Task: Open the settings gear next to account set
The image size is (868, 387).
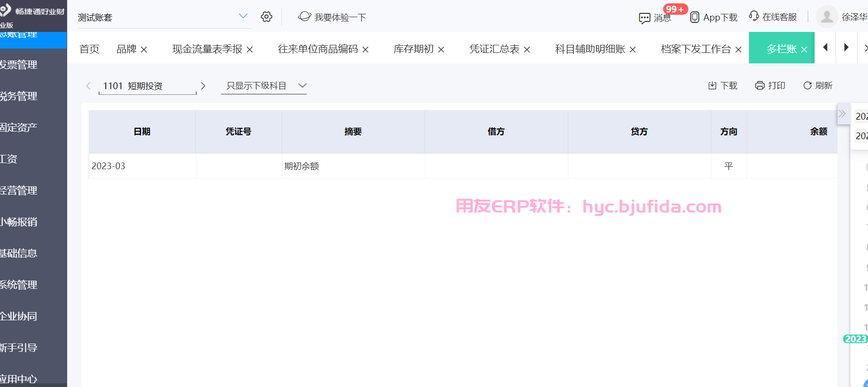Action: point(266,17)
